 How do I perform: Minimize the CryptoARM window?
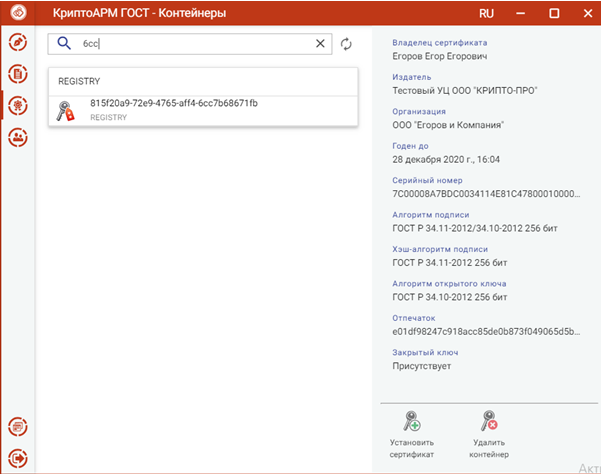pyautogui.click(x=520, y=13)
